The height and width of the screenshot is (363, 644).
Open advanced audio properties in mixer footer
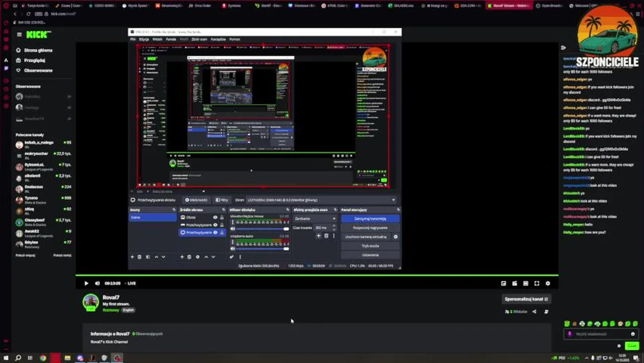point(232,257)
